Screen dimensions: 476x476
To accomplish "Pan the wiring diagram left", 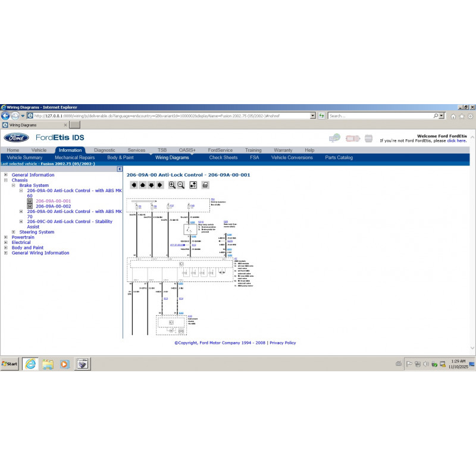I will [x=134, y=185].
